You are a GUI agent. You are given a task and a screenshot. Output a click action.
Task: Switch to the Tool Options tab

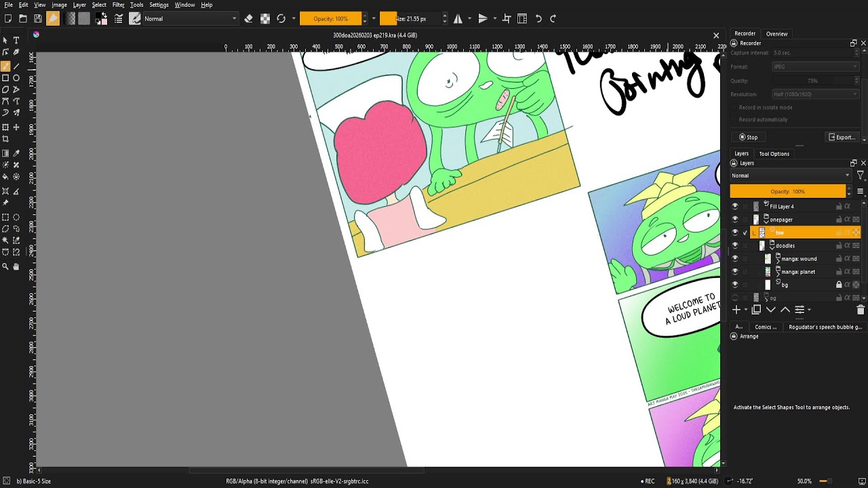pos(774,154)
